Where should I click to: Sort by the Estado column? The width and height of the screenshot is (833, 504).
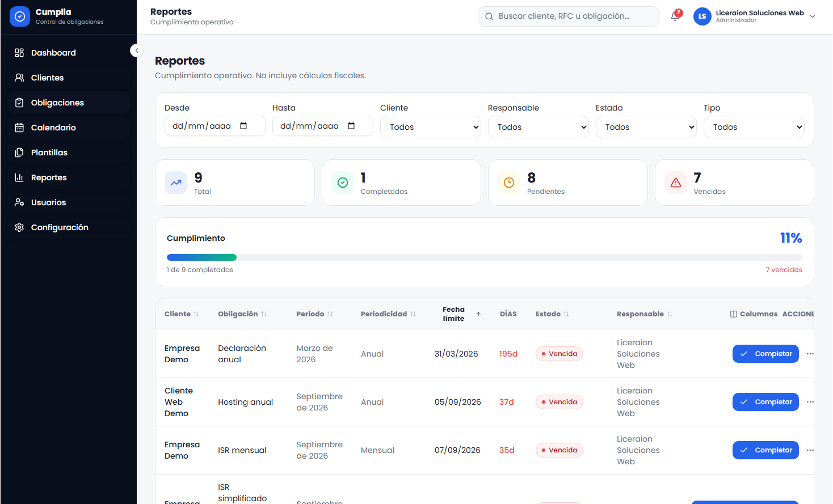click(x=552, y=314)
